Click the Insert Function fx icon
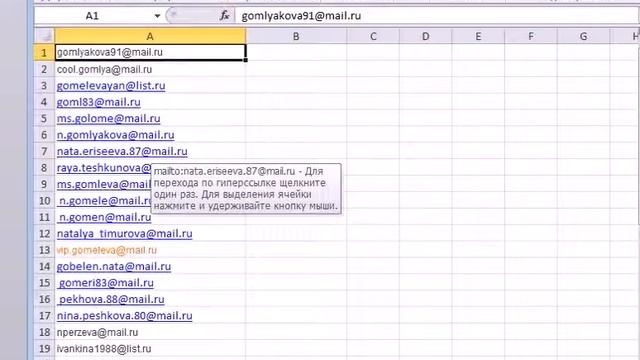The width and height of the screenshot is (640, 360). [x=224, y=16]
